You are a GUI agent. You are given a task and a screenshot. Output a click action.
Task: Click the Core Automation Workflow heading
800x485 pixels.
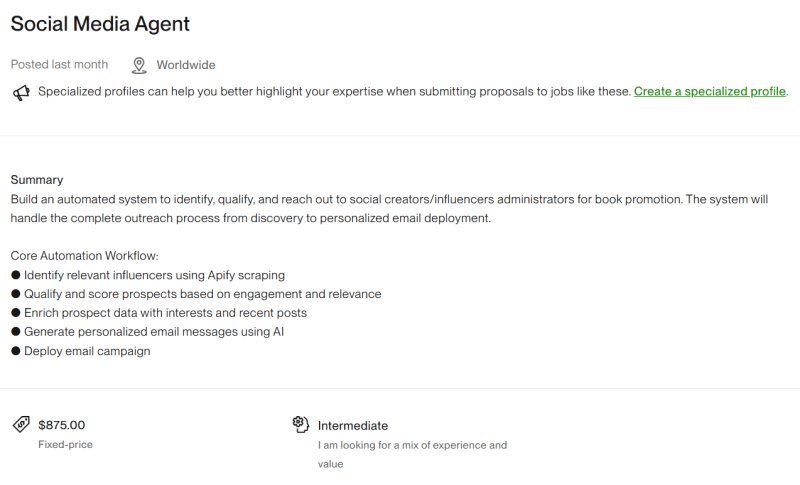pos(85,256)
